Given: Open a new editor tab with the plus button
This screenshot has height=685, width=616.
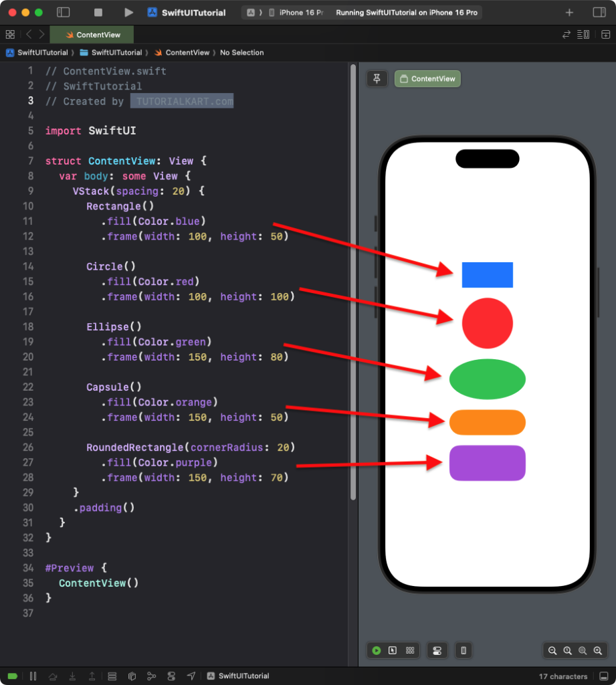Looking at the screenshot, I should point(569,11).
